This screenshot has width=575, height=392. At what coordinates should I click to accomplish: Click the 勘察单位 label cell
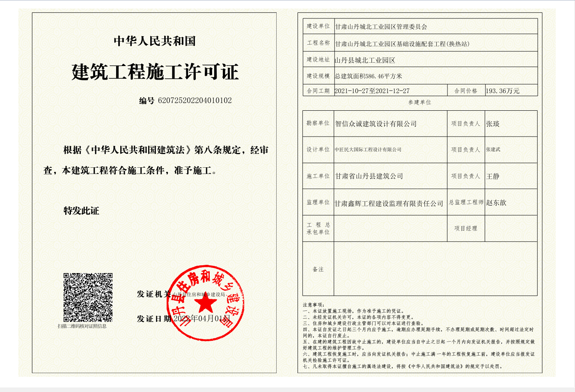(318, 123)
